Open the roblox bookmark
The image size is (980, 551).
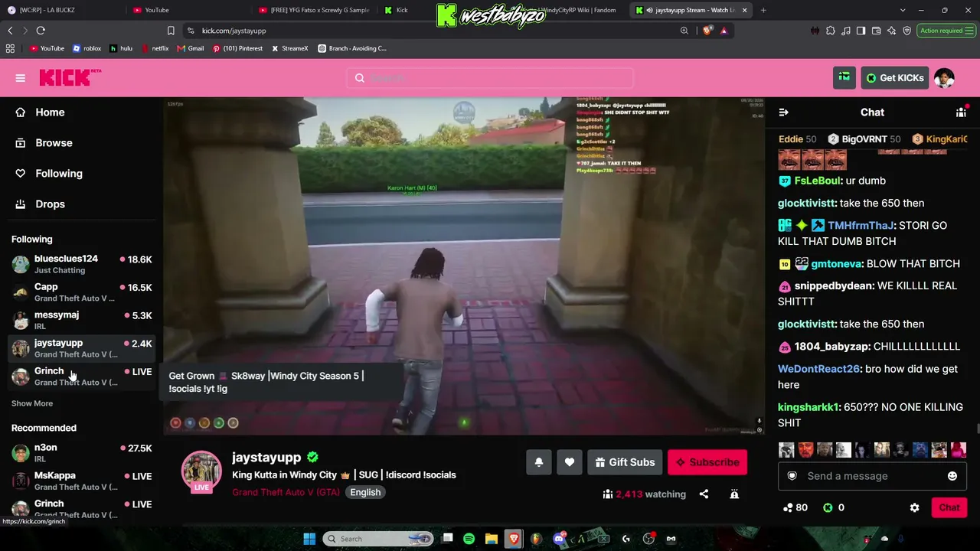tap(87, 48)
